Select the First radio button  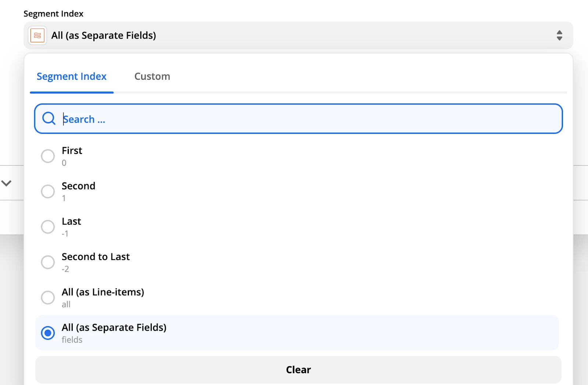click(x=48, y=156)
